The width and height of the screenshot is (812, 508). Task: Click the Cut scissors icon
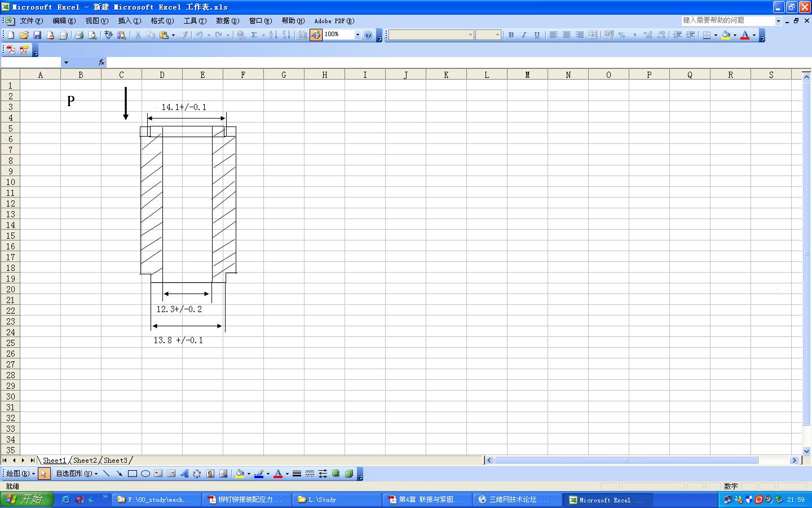coord(138,35)
